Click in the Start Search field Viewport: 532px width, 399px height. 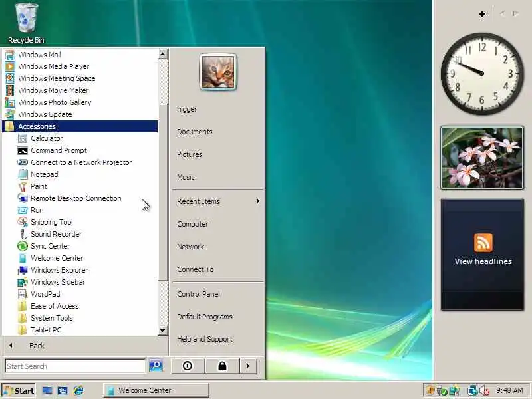pyautogui.click(x=75, y=366)
